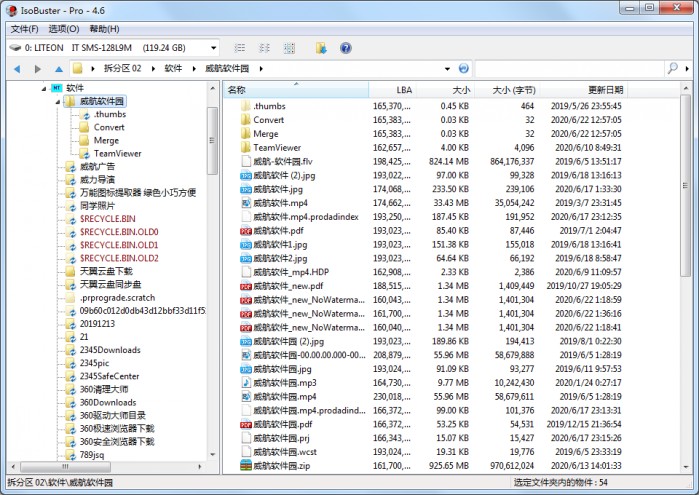Click the refresh icon beside the path bar
699x495 pixels.
pyautogui.click(x=464, y=68)
